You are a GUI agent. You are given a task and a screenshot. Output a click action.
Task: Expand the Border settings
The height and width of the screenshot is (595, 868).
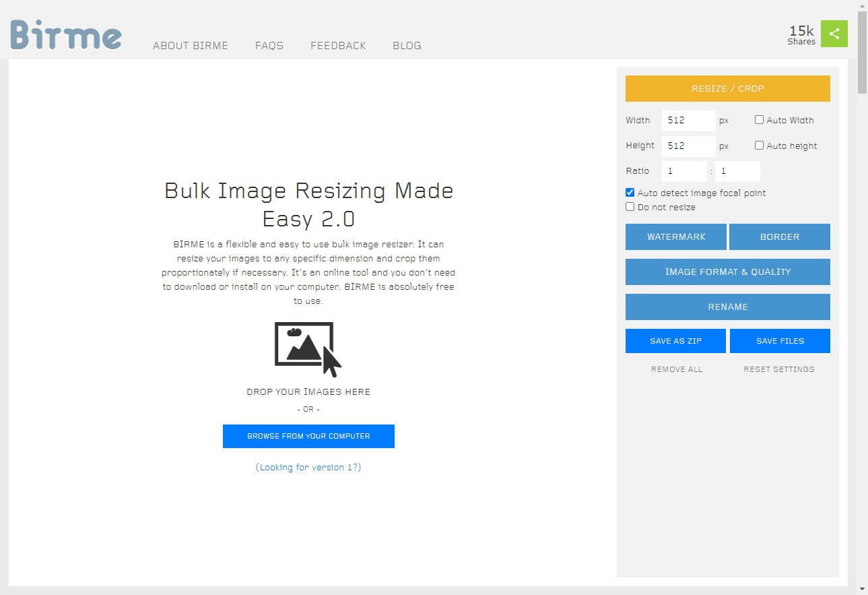coord(780,237)
